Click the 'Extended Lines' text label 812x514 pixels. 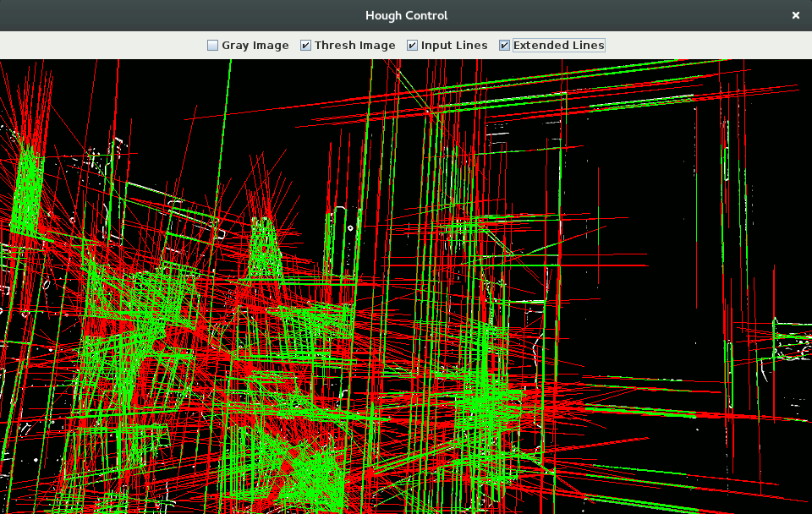pyautogui.click(x=558, y=46)
